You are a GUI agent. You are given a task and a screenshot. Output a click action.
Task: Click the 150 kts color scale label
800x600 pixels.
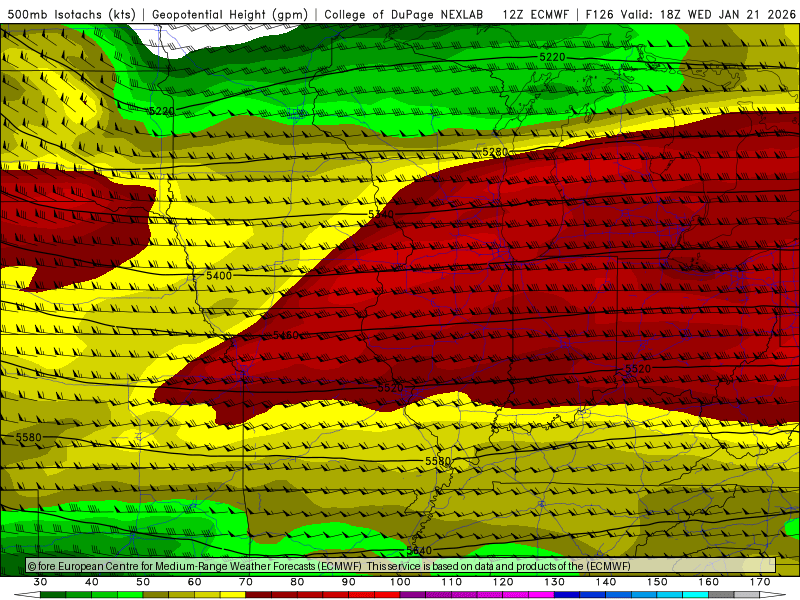pyautogui.click(x=658, y=582)
